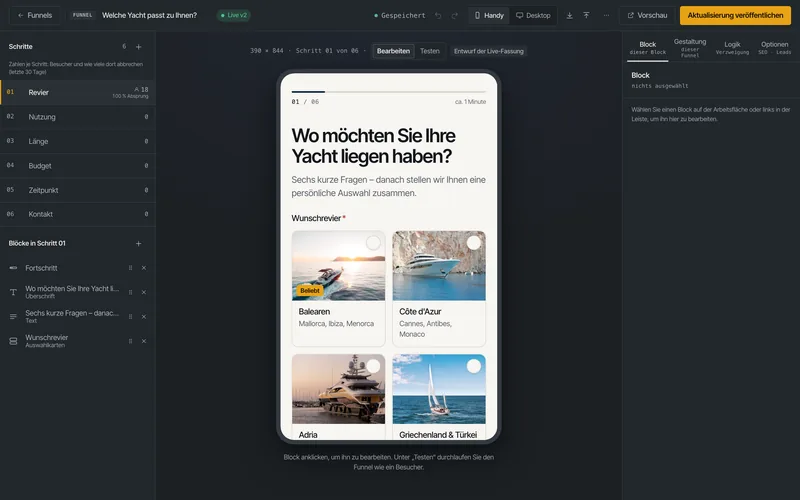Image resolution: width=800 pixels, height=500 pixels.
Task: Select step 02 Nutzung
Action: (x=78, y=117)
